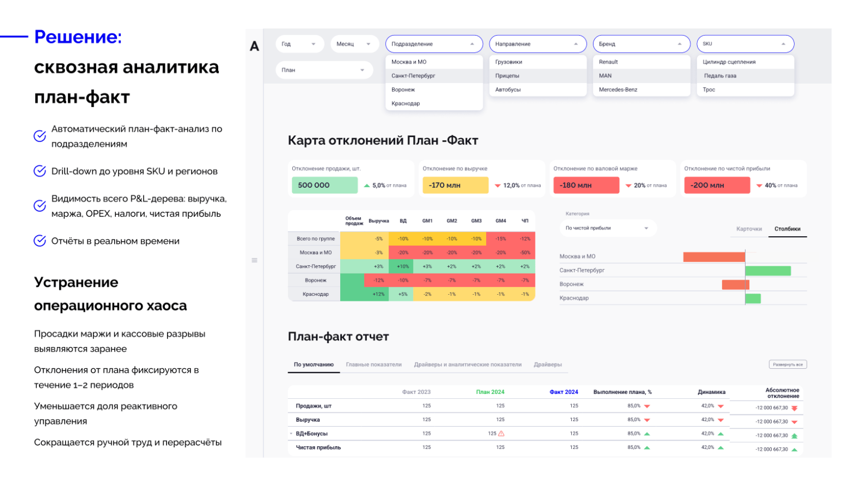Image resolution: width=868 pixels, height=488 pixels.
Task: Click check icon beside Автоматический план-факт-анализ
Action: point(40,136)
